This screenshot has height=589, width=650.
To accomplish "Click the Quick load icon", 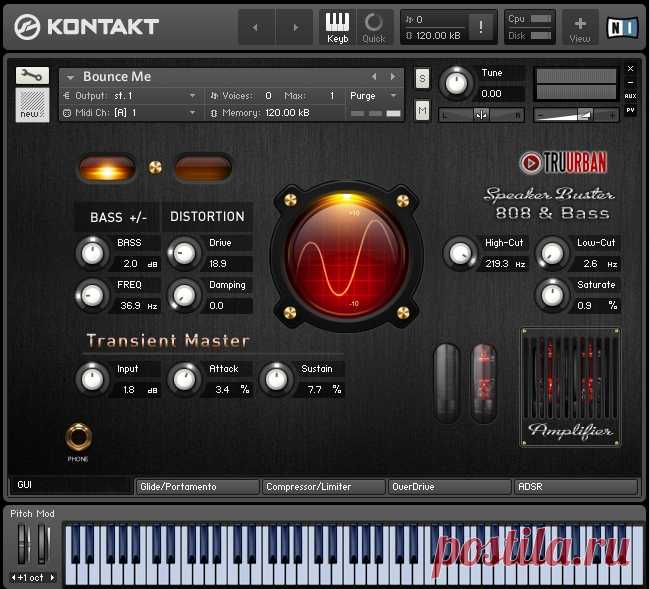I will point(373,25).
